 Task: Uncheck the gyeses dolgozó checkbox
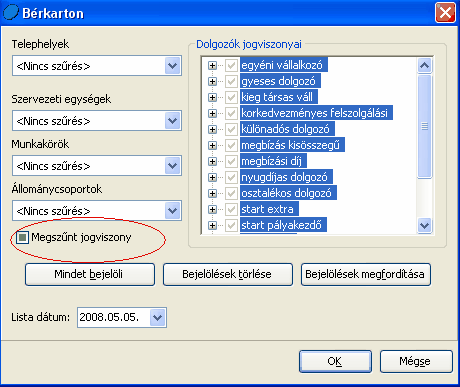coord(231,81)
